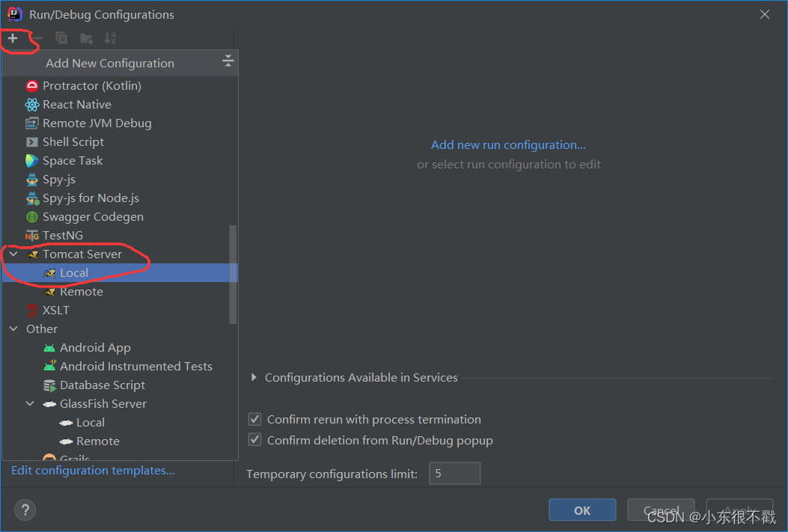Click the Sort Configurations toolbar icon
This screenshot has height=532, width=788.
pos(110,38)
